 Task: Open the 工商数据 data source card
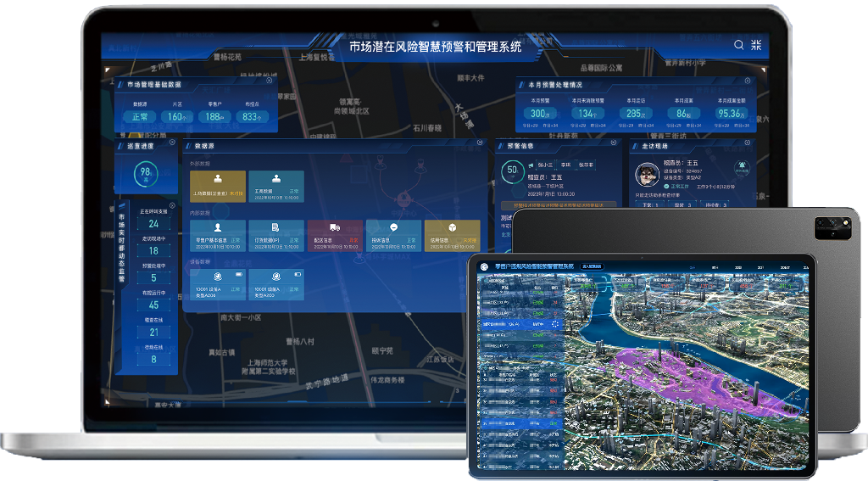[x=275, y=186]
